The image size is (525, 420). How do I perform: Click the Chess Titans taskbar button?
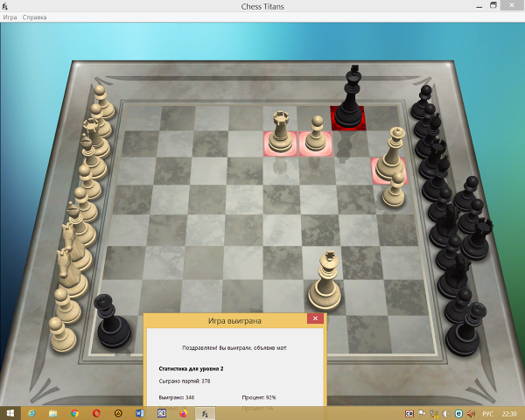(206, 413)
